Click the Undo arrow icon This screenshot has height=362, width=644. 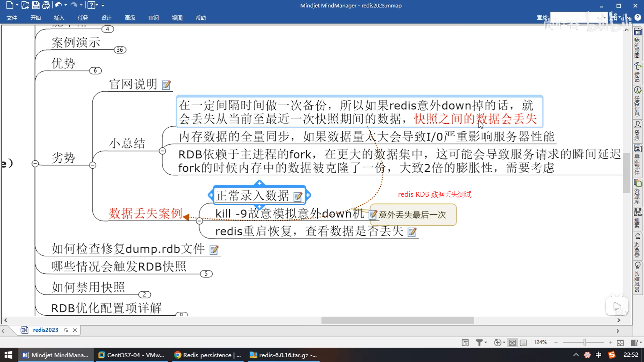pyautogui.click(x=58, y=5)
